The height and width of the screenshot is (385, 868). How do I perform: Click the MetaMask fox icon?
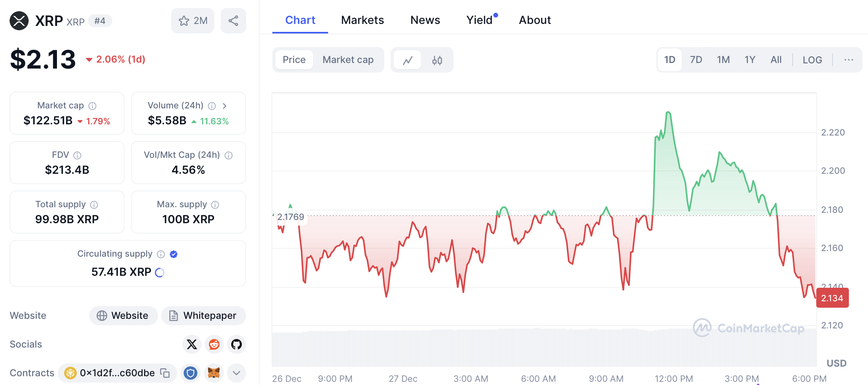tap(214, 373)
